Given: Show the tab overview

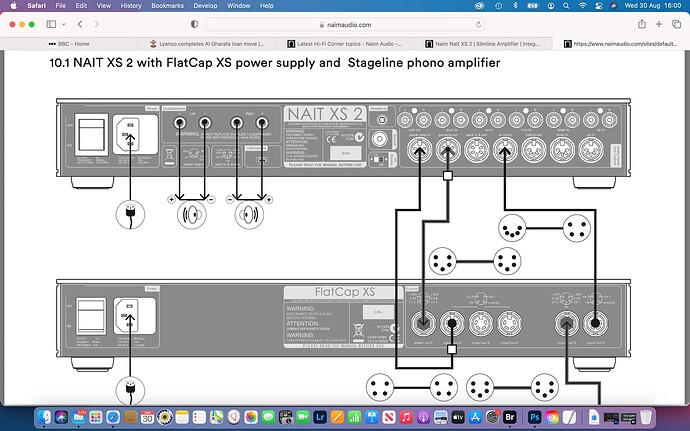Looking at the screenshot, I should (x=676, y=24).
